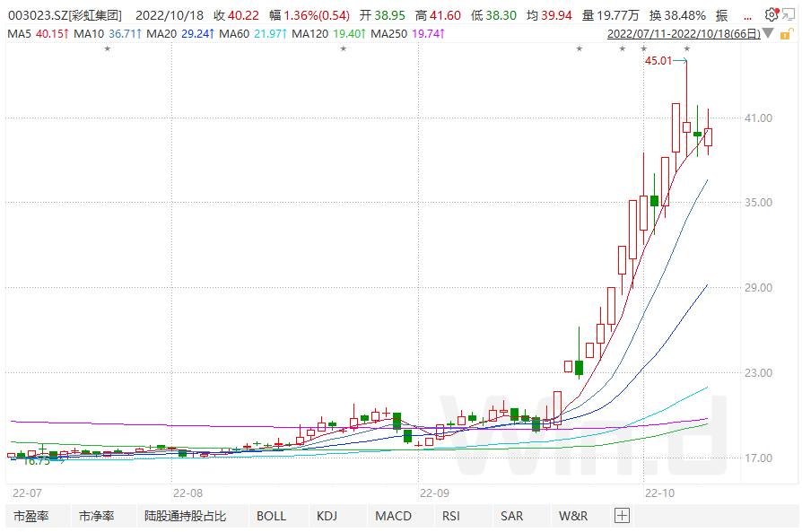The image size is (802, 532).
Task: Click the event star marker in late August
Action: (x=344, y=49)
